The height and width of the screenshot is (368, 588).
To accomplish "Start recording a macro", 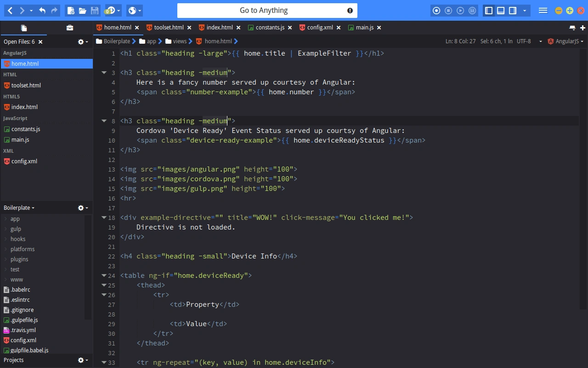I will click(x=436, y=10).
